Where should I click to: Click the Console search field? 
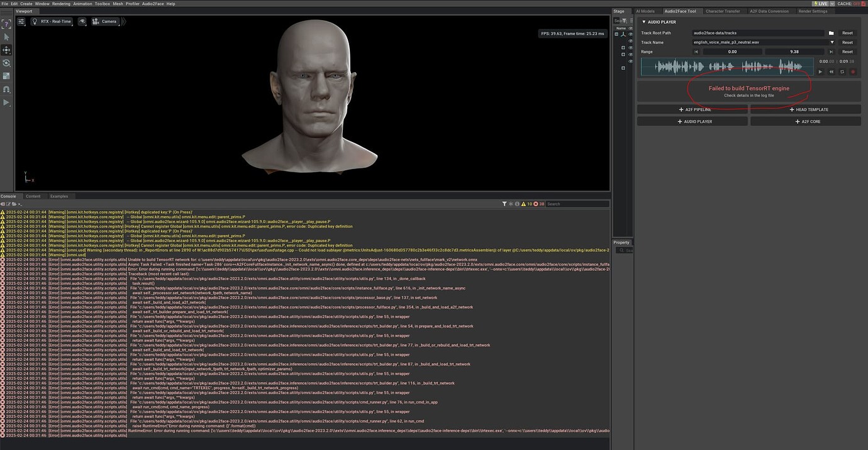click(576, 204)
